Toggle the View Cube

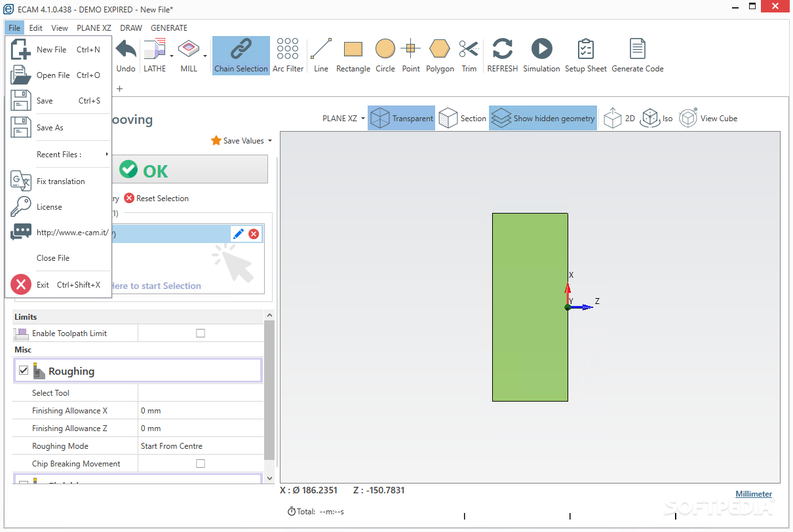point(708,119)
